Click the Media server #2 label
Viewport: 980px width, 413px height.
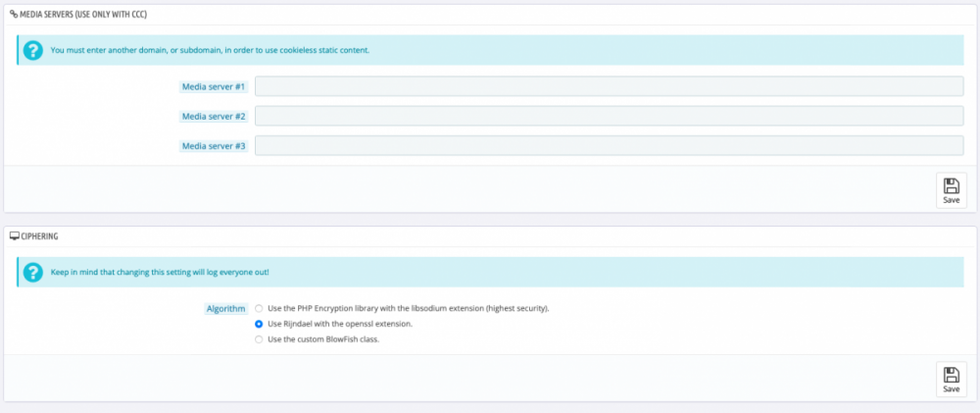point(213,117)
